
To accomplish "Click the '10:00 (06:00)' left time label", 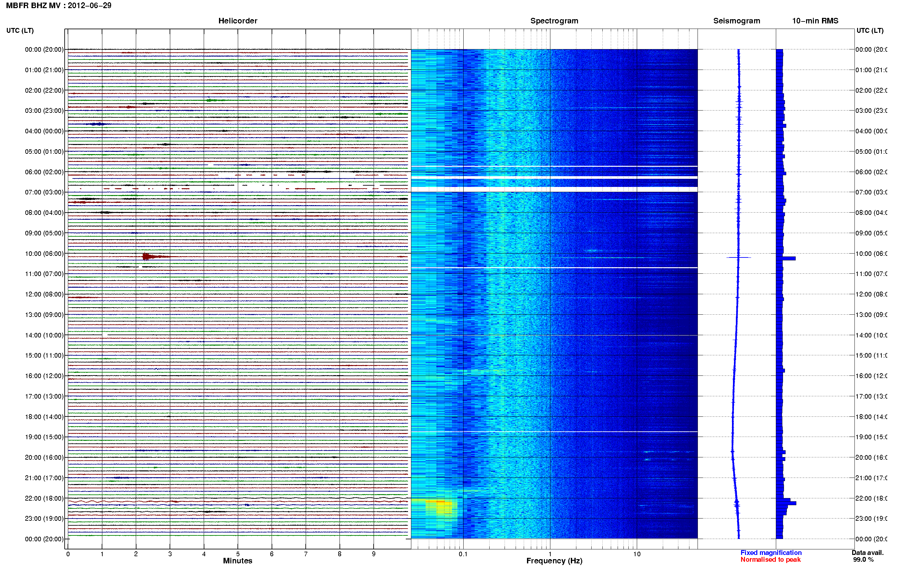I will [x=44, y=254].
